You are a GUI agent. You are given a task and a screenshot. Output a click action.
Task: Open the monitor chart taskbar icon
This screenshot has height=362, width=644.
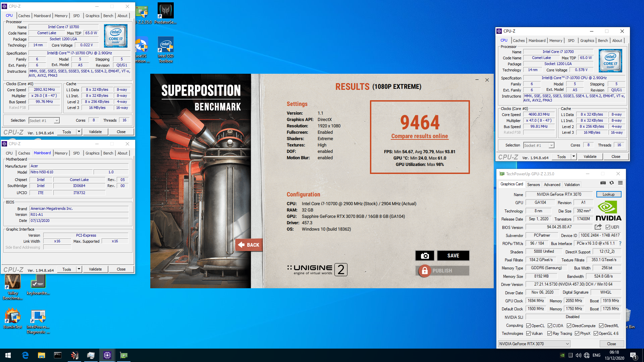click(x=91, y=355)
